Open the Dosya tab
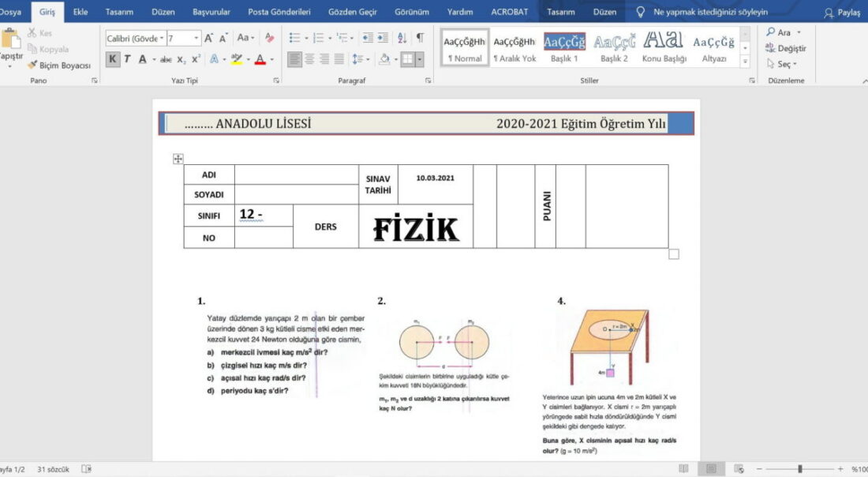 [x=10, y=12]
